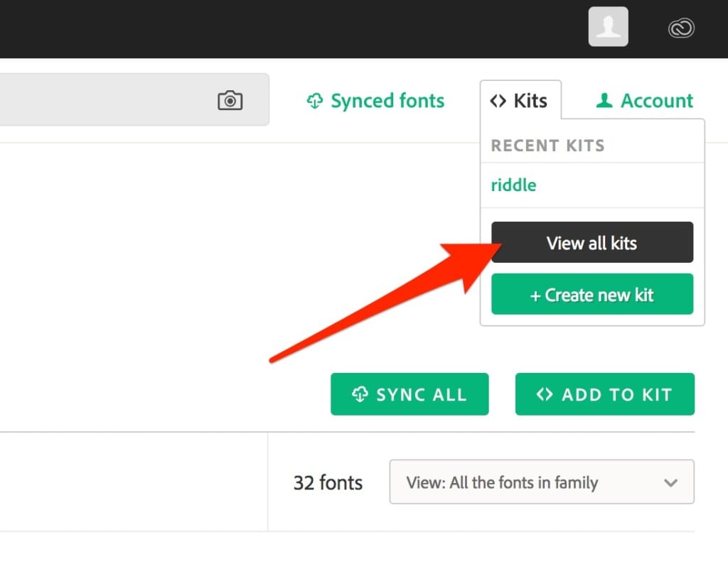Click the SYNC ALL button
The image size is (728, 564).
tap(409, 394)
